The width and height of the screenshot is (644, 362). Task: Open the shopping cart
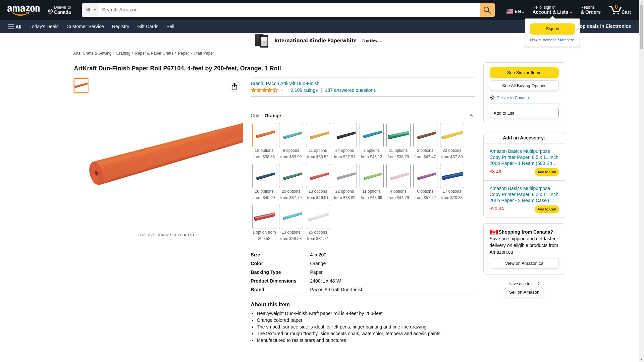[x=620, y=10]
